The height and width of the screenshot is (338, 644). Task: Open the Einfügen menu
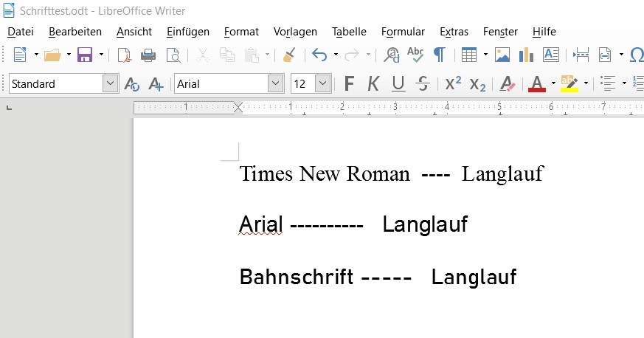pos(188,32)
